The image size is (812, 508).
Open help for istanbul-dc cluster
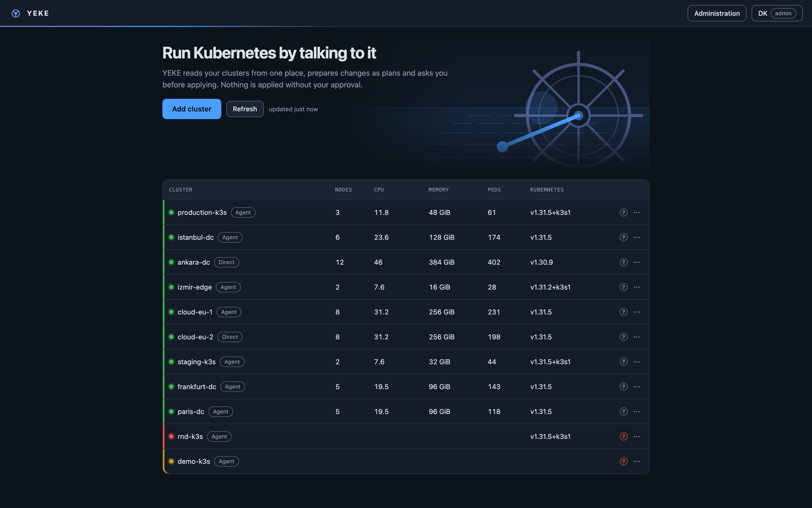pyautogui.click(x=623, y=237)
